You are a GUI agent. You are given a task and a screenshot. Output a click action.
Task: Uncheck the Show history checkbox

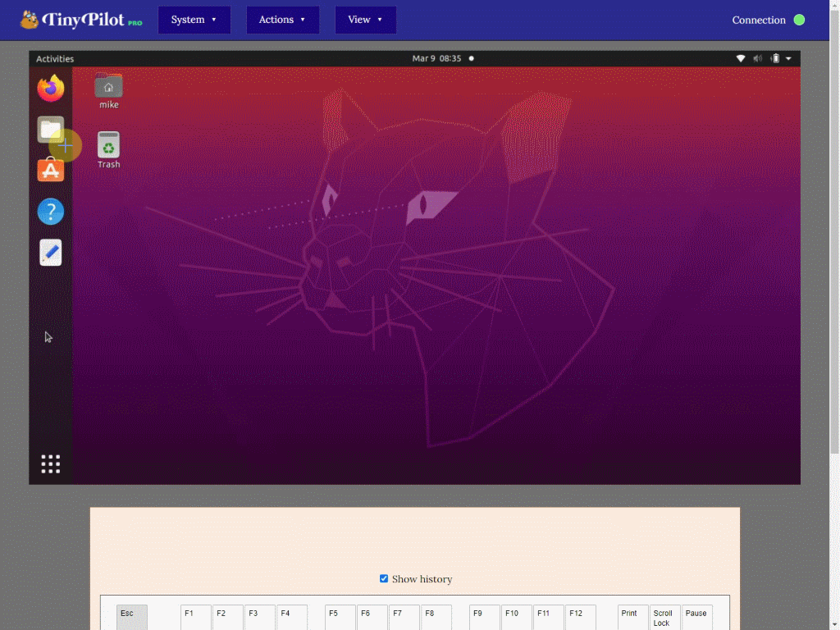384,578
